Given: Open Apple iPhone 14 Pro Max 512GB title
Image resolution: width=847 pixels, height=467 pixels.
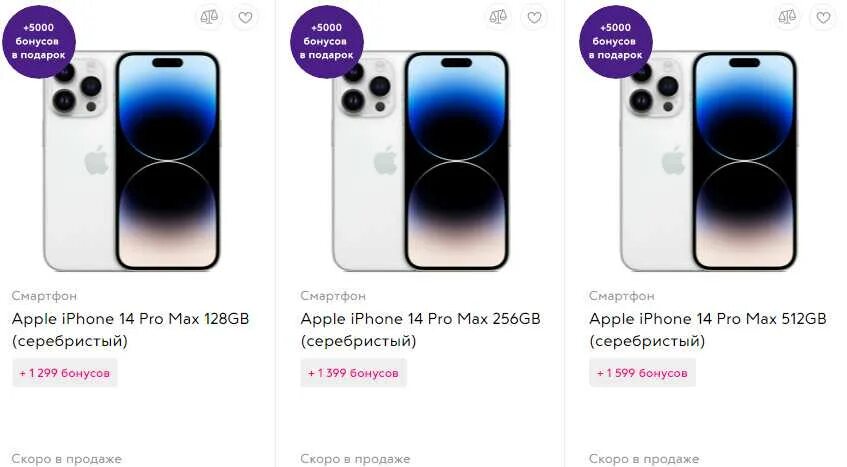Looking at the screenshot, I should (708, 329).
